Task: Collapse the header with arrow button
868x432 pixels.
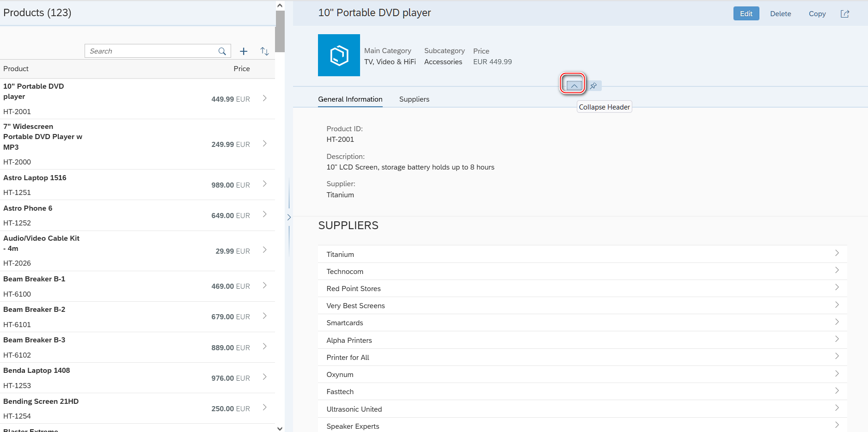Action: pyautogui.click(x=574, y=86)
